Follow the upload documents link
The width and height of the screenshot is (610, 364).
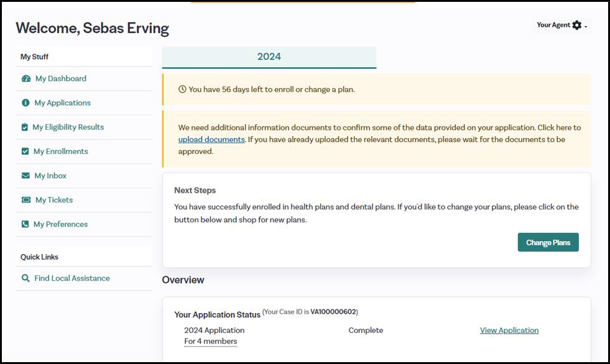211,140
